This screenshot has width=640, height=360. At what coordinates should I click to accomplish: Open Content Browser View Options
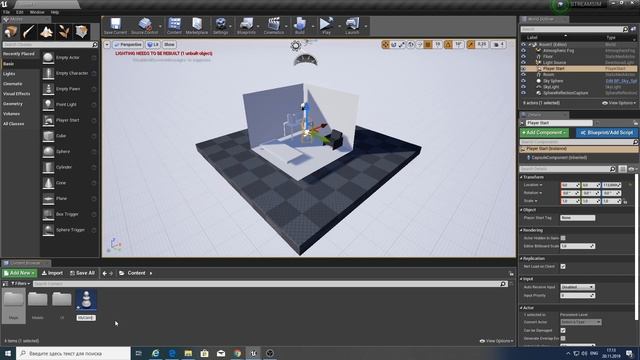click(496, 341)
